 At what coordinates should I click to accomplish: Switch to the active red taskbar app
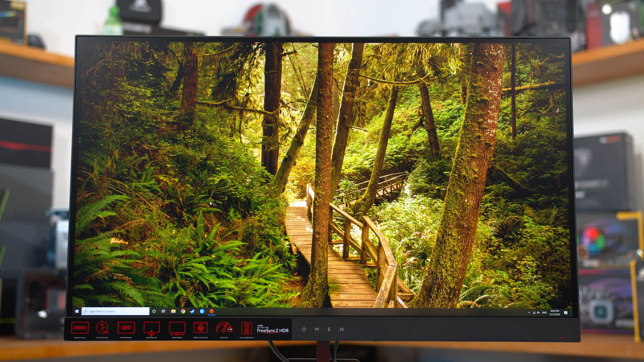tap(212, 311)
